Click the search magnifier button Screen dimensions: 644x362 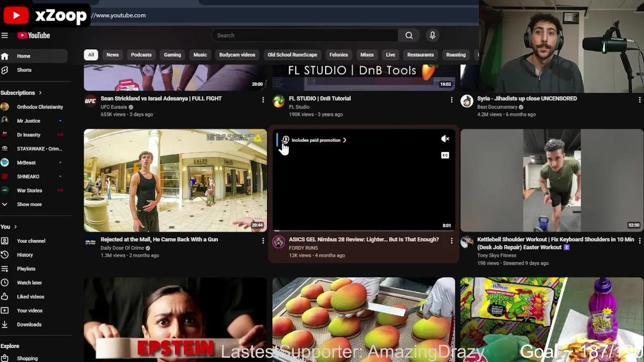pos(409,35)
